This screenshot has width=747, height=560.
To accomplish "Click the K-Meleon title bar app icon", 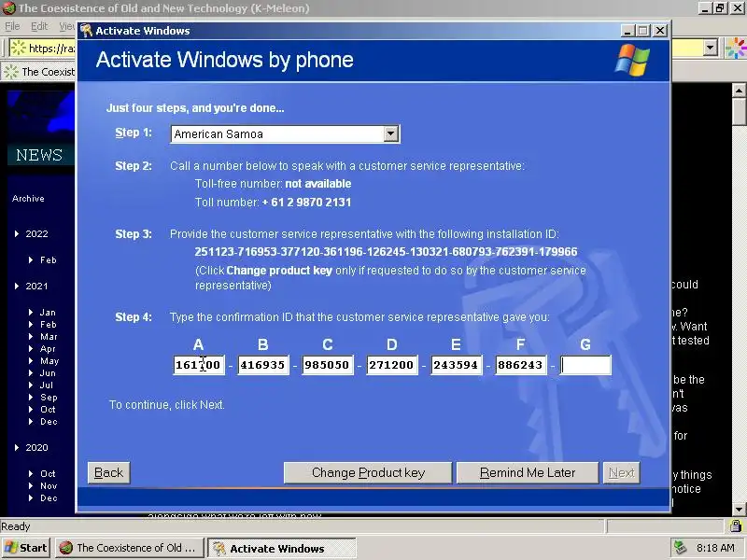I will tap(8, 8).
